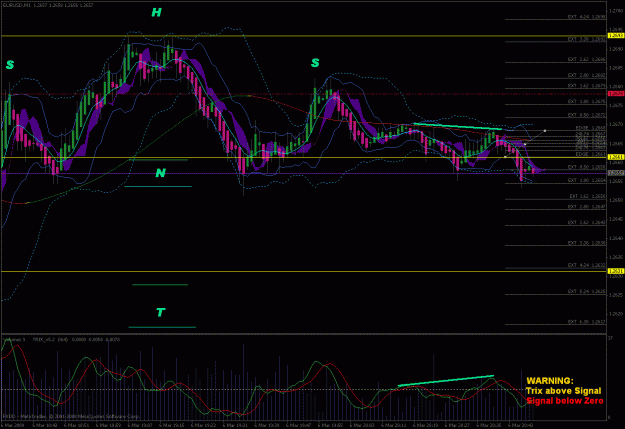Select the cyan trendline above recent candles
The image size is (625, 429).
458,126
